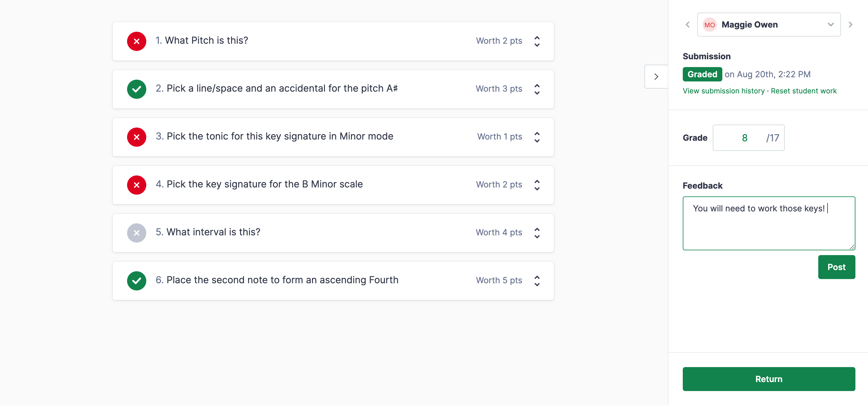Click the gray X icon on question 5
The height and width of the screenshot is (409, 868).
click(x=136, y=233)
